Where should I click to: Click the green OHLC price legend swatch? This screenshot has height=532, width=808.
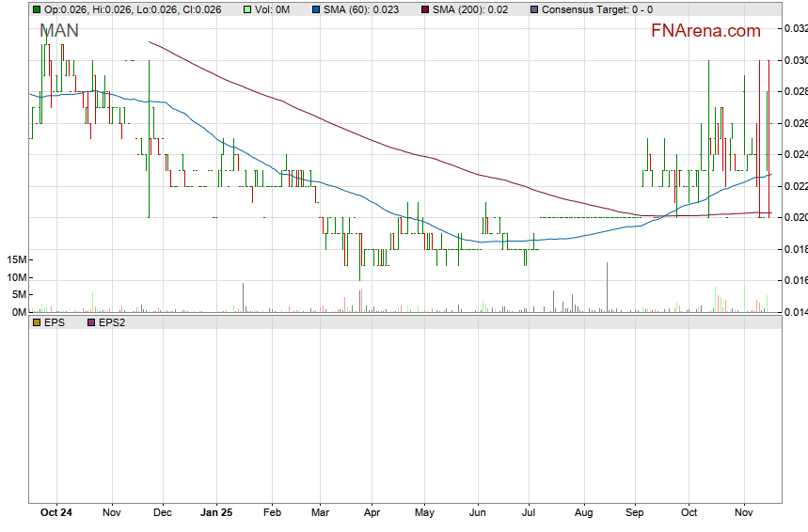click(x=37, y=9)
